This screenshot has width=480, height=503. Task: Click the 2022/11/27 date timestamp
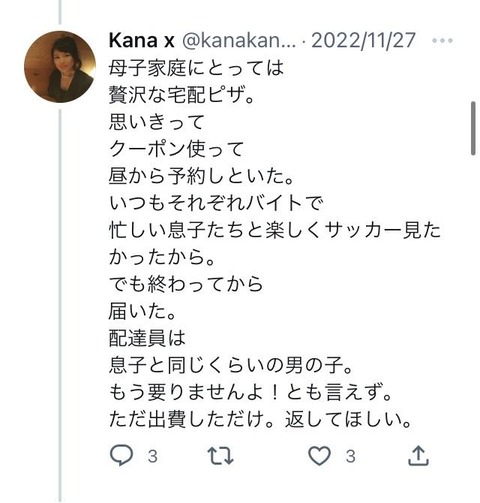click(x=363, y=40)
